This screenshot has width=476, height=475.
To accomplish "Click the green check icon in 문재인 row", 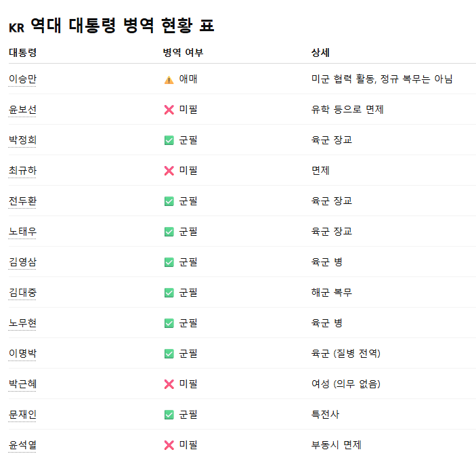I will coord(169,415).
